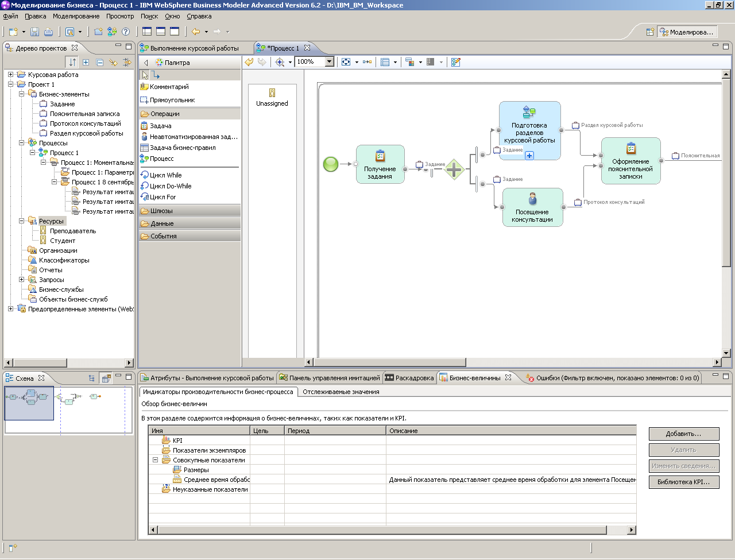Click the edit notes pencil icon in toolbar
The width and height of the screenshot is (735, 560).
455,61
